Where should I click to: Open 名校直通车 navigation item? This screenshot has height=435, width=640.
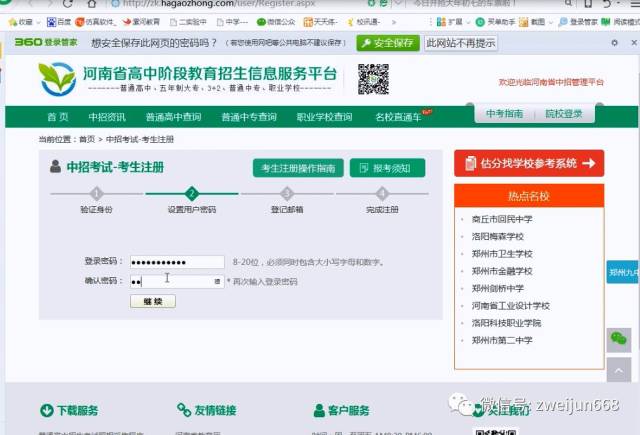[x=398, y=117]
